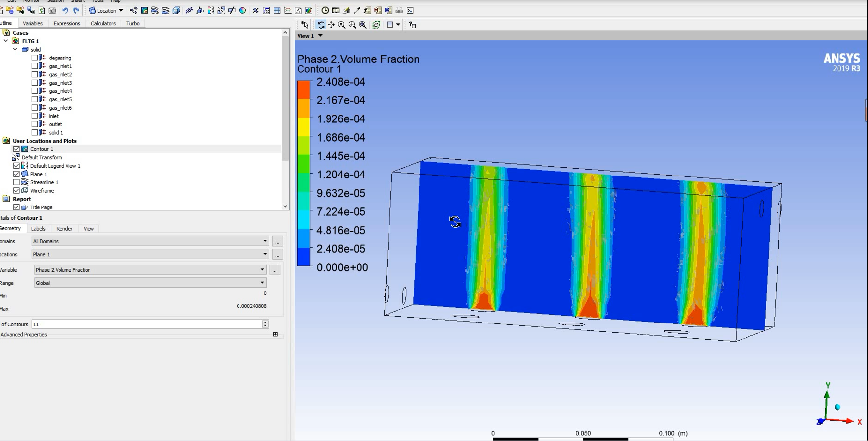The image size is (868, 441).
Task: Select Plane 1 in the outline tree
Action: pyautogui.click(x=39, y=174)
